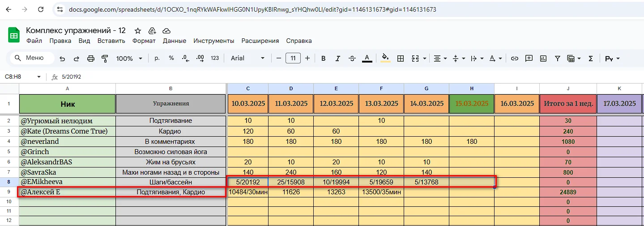This screenshot has width=644, height=226.
Task: Format selection as percent
Action: [171, 59]
